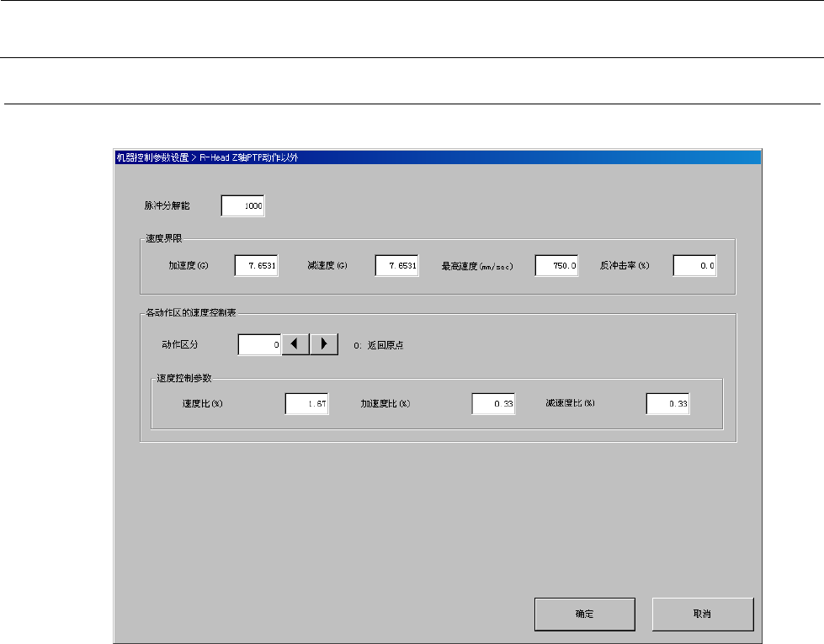Click the right arrow for 动作区分
The height and width of the screenshot is (644, 824).
(324, 344)
